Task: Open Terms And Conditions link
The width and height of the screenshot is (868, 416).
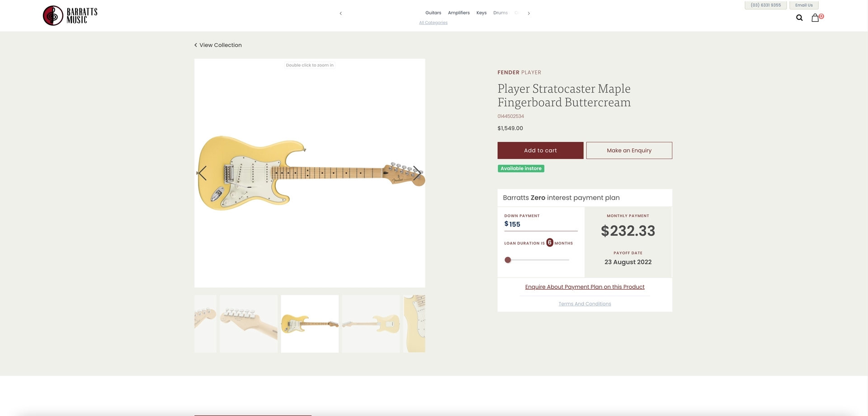Action: coord(585,304)
